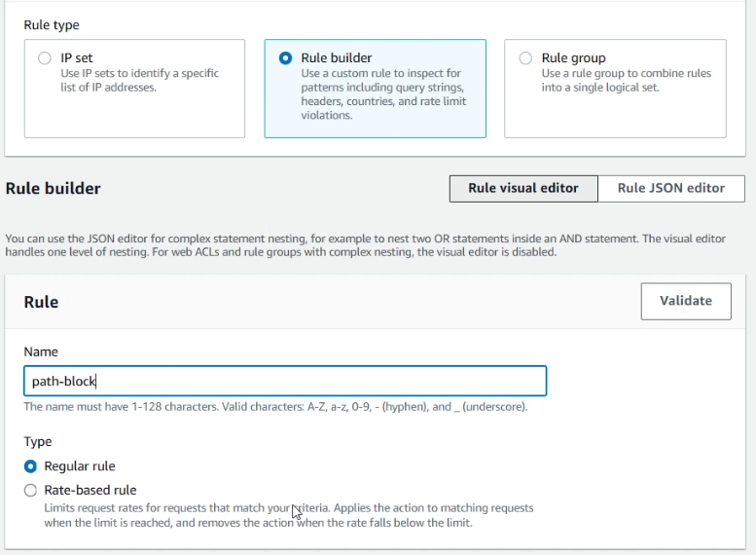
Task: Choose the Regular rule radio option
Action: point(30,466)
